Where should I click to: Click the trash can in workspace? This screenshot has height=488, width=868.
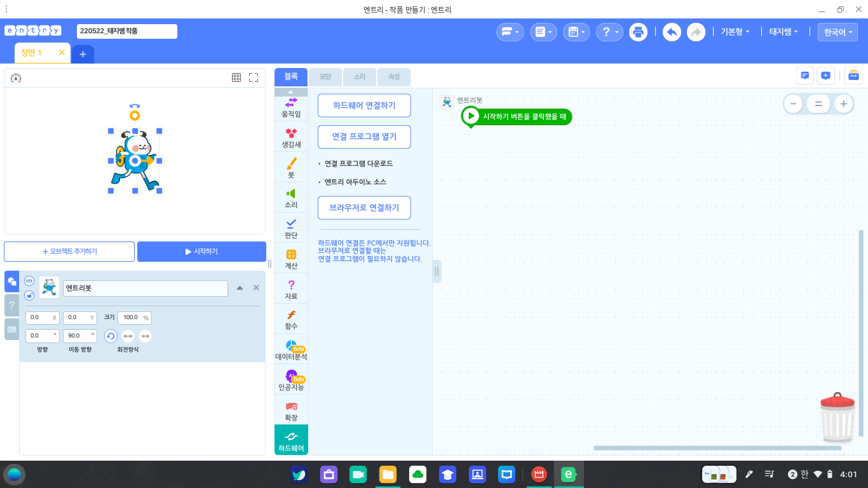(837, 417)
